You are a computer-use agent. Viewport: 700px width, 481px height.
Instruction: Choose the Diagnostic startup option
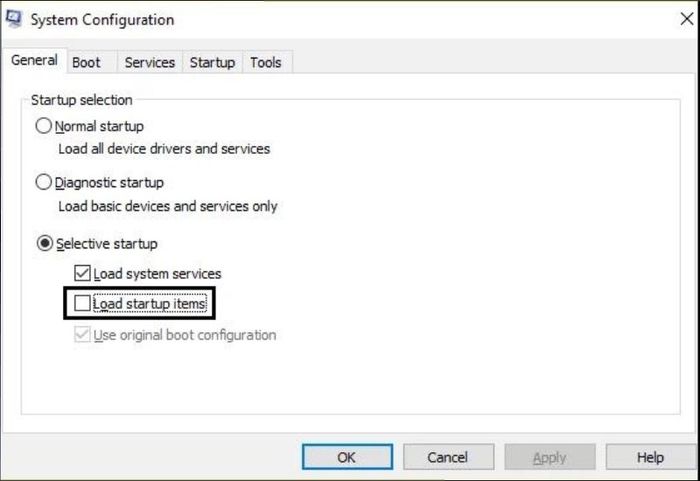(x=43, y=182)
